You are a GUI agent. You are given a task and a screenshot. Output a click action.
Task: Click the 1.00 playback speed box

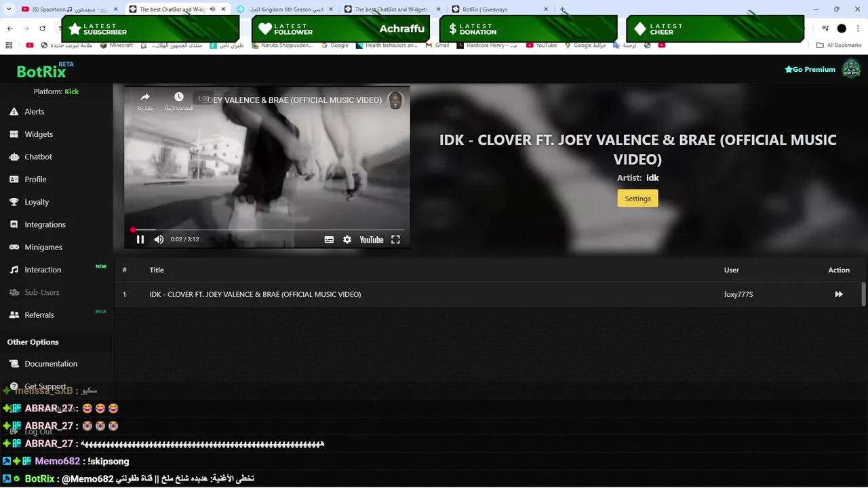[x=203, y=98]
